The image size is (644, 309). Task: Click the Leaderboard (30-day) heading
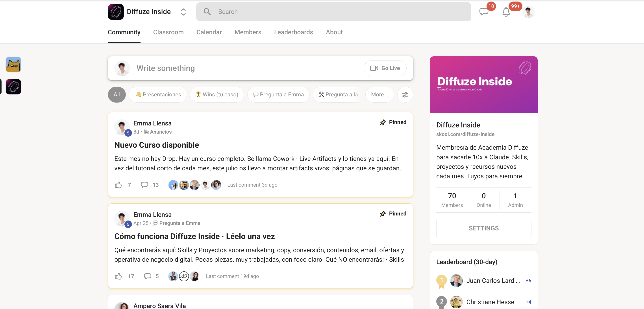click(466, 262)
